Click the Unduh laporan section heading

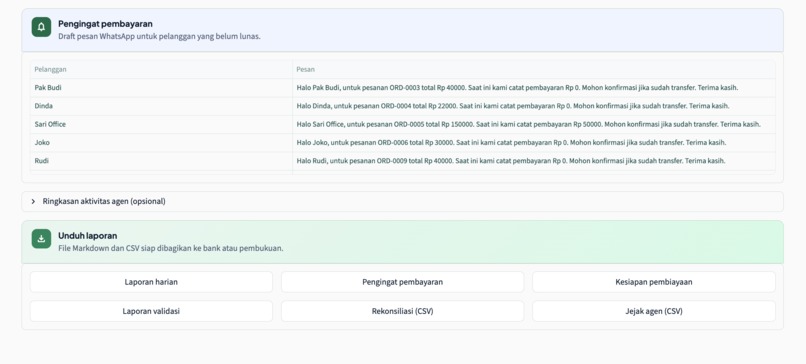coord(88,235)
